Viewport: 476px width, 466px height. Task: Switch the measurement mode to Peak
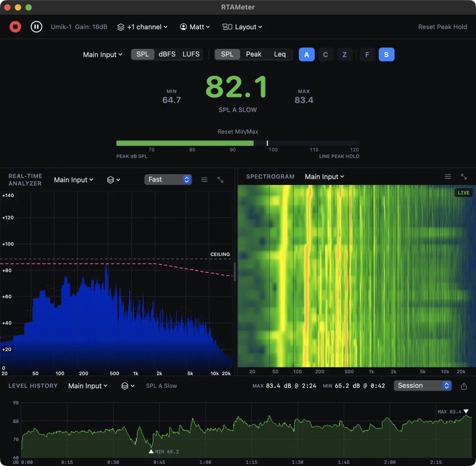[x=254, y=54]
